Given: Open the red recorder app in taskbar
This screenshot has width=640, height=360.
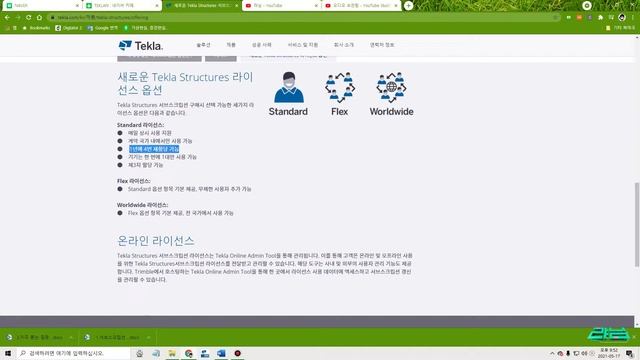Looking at the screenshot, I should [238, 353].
